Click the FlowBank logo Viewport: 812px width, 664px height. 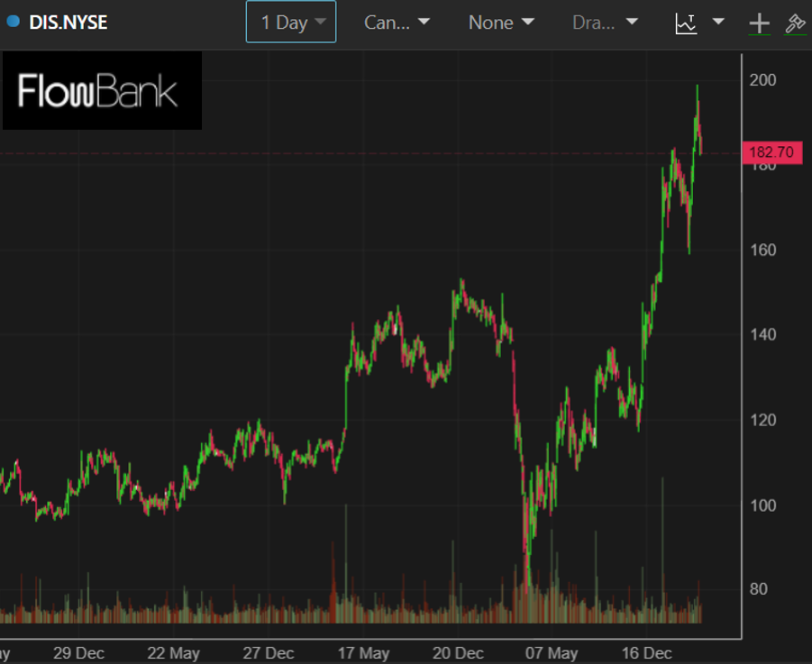(x=101, y=92)
